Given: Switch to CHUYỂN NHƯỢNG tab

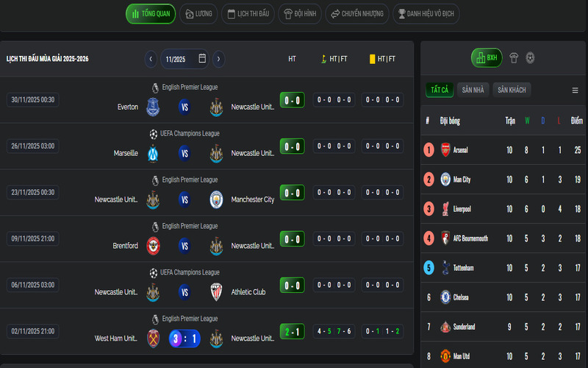Looking at the screenshot, I should [x=356, y=14].
